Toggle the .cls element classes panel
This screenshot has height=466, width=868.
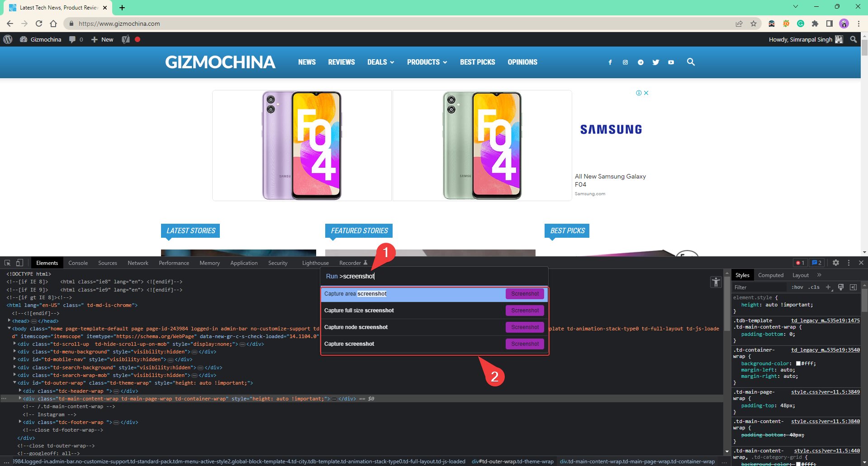click(x=815, y=287)
